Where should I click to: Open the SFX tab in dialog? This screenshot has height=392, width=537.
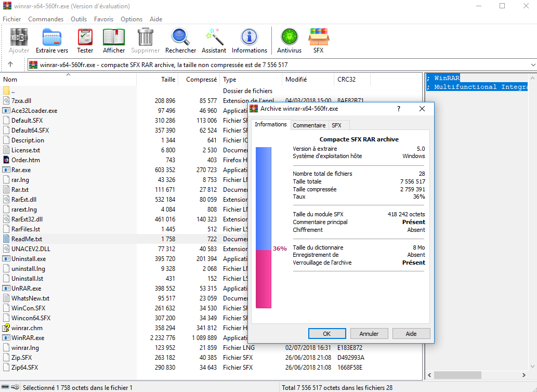tap(336, 125)
